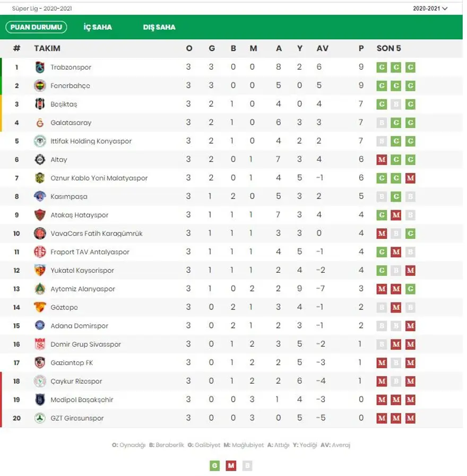Click the Göztepe club logo

(40, 307)
